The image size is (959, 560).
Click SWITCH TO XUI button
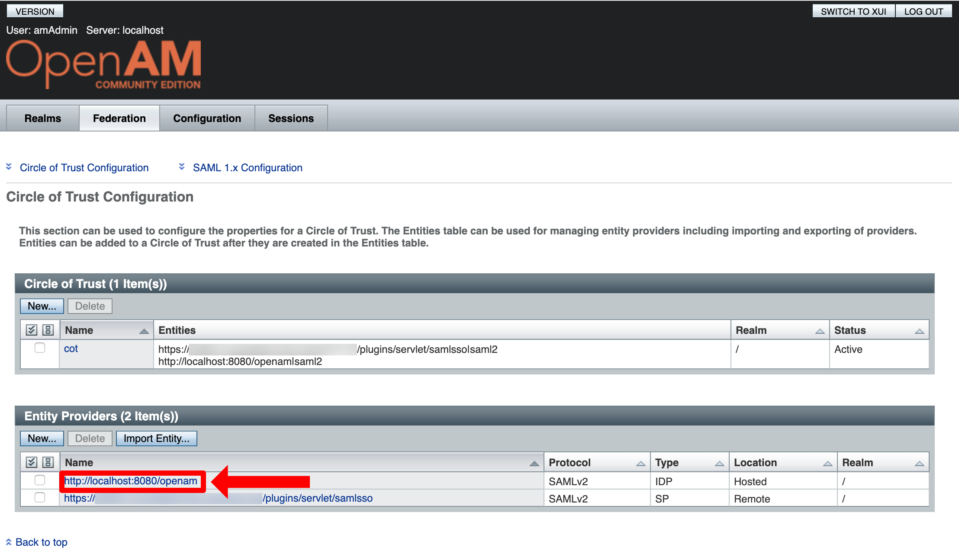pyautogui.click(x=853, y=11)
